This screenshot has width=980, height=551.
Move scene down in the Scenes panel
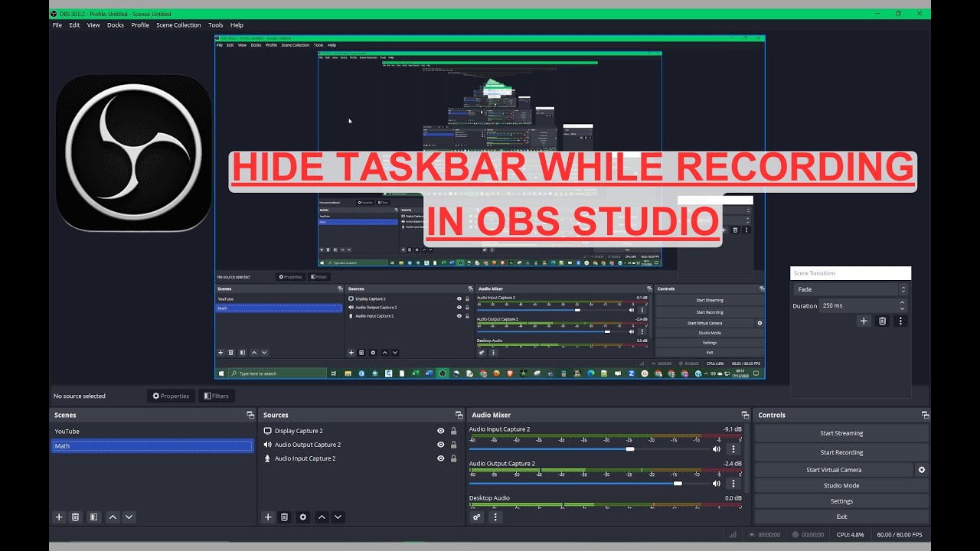pos(129,517)
